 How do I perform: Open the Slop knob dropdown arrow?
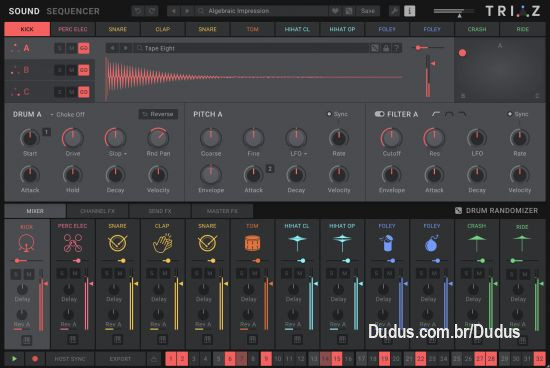125,154
